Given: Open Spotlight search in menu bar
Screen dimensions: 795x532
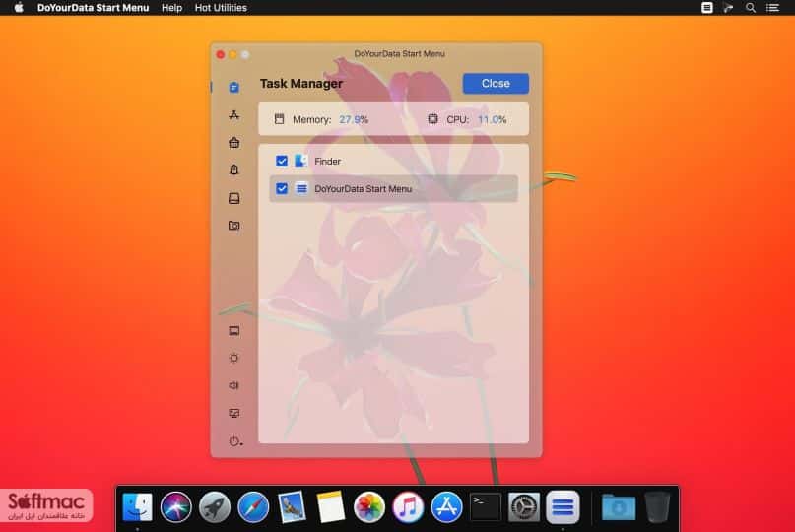Looking at the screenshot, I should 751,8.
